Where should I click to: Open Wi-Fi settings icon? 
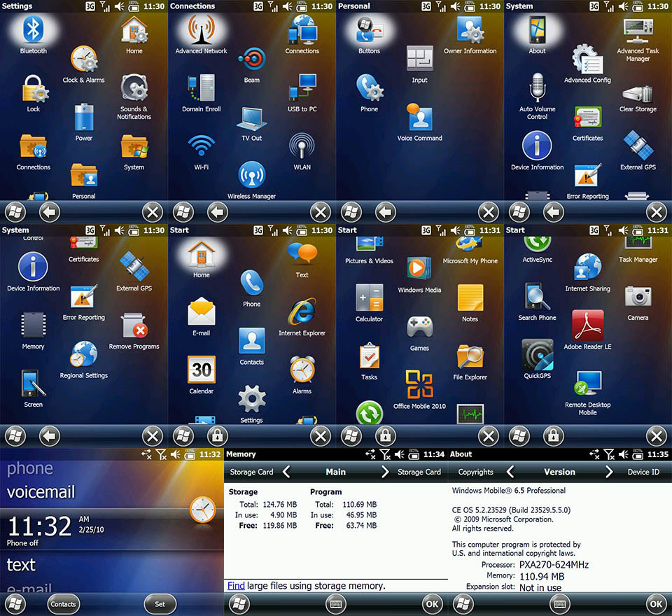(202, 146)
